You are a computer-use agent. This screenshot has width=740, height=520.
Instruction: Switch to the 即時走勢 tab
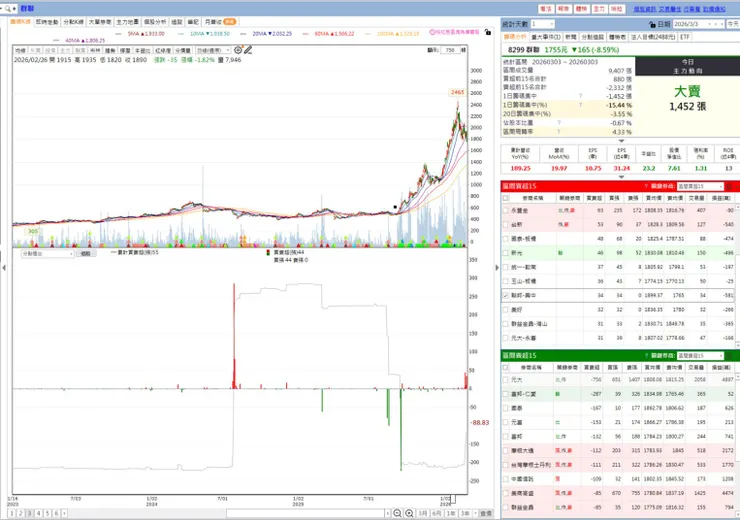(x=47, y=22)
